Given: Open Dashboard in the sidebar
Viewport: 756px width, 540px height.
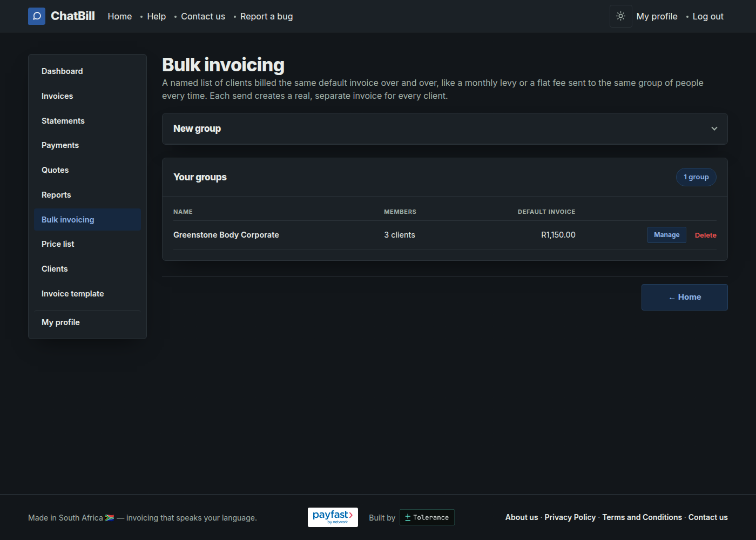Looking at the screenshot, I should click(x=87, y=71).
